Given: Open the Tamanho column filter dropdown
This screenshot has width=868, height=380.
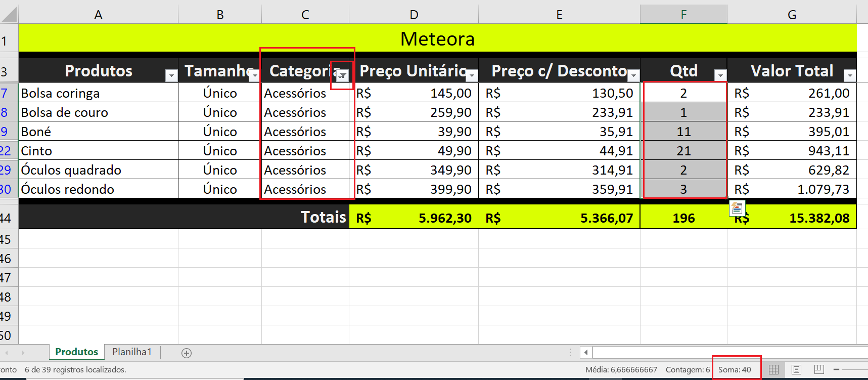Looking at the screenshot, I should pyautogui.click(x=254, y=76).
